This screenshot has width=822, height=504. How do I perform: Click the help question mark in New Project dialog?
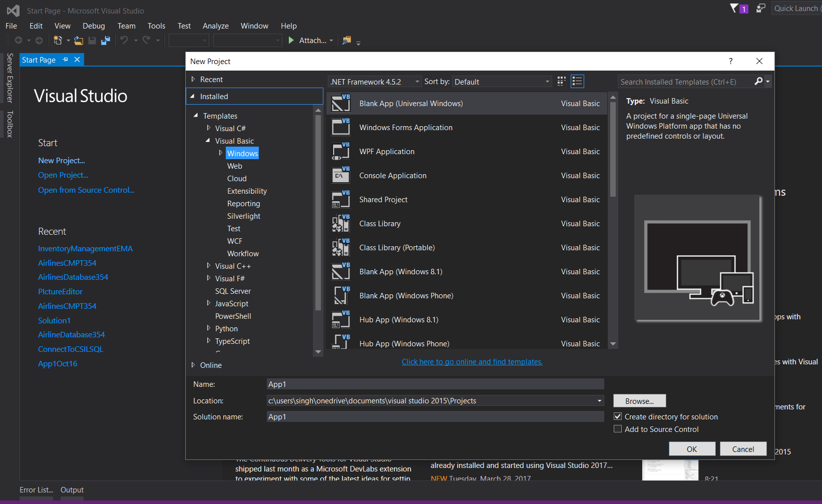731,61
